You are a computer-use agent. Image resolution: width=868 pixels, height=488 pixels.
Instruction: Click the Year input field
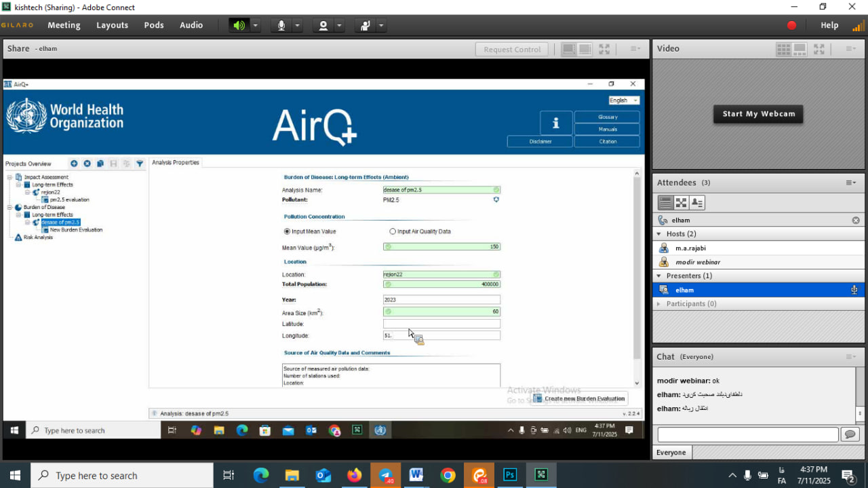[x=441, y=299]
